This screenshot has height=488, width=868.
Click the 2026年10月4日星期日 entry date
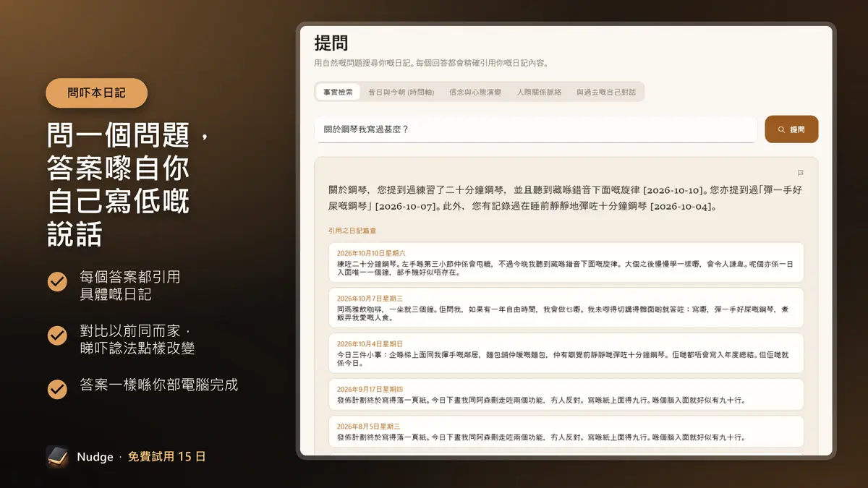[370, 343]
